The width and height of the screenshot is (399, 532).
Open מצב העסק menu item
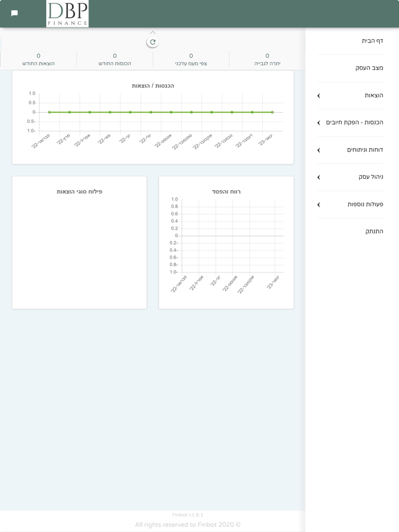click(369, 68)
